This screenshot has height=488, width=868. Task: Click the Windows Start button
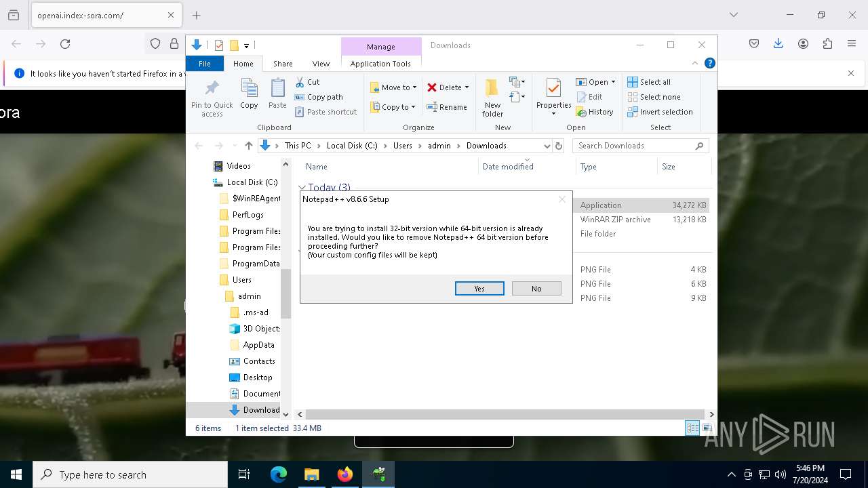(16, 474)
